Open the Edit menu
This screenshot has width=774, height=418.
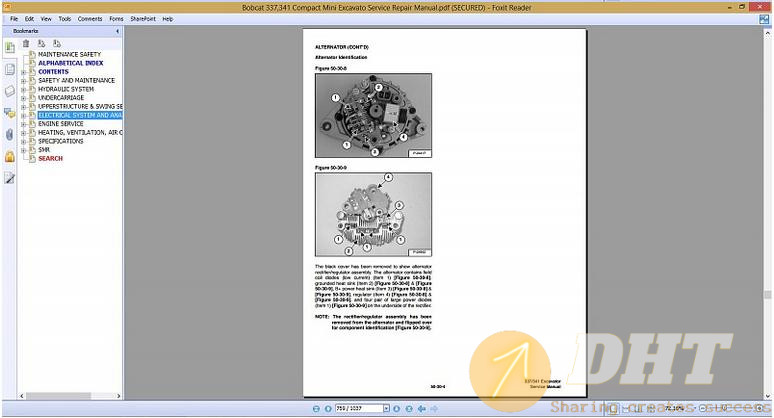30,19
